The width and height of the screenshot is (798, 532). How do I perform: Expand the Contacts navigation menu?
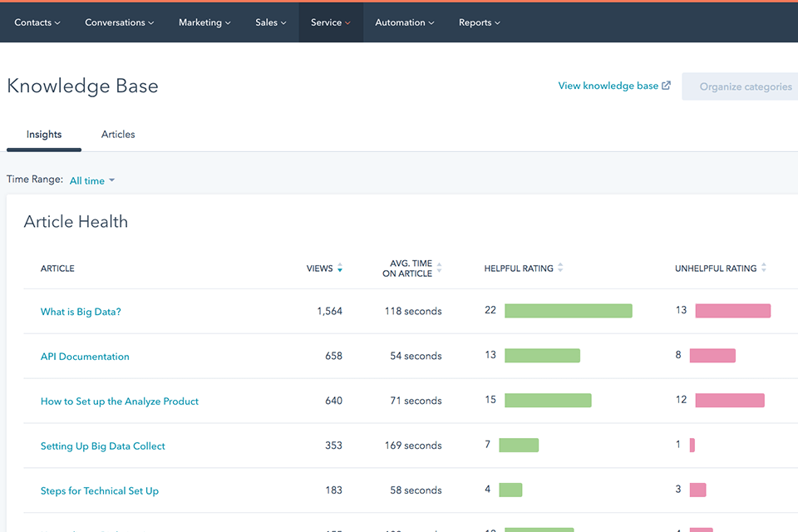click(x=37, y=22)
